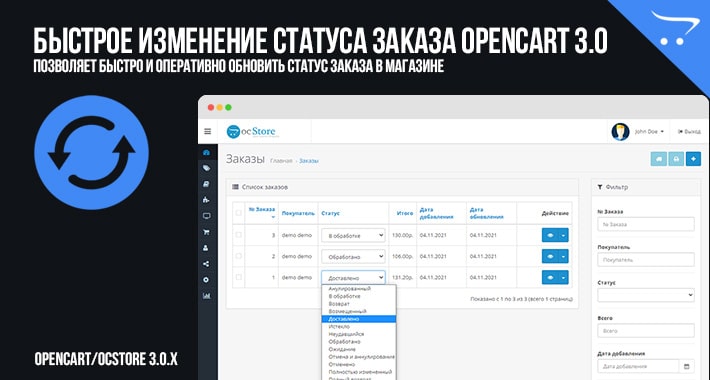The image size is (710, 380).
Task: Open the calendar picker for Дата добавления
Action: point(686,366)
